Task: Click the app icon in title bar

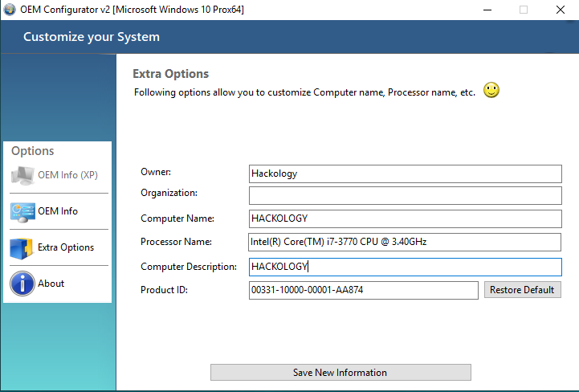Action: coord(10,10)
